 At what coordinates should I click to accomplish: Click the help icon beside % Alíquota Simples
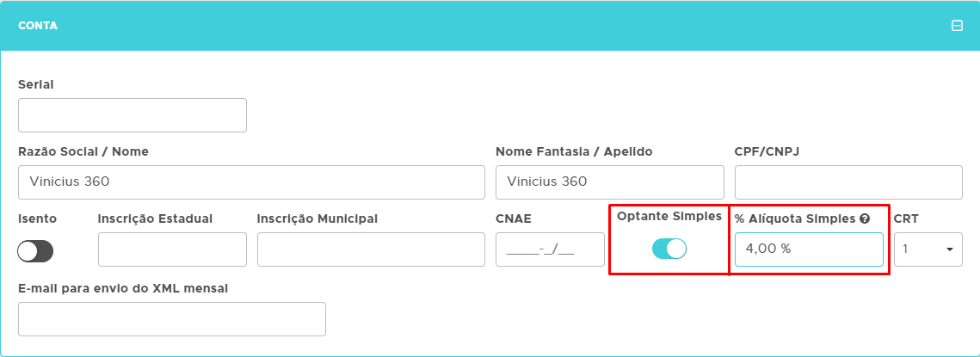pos(865,219)
